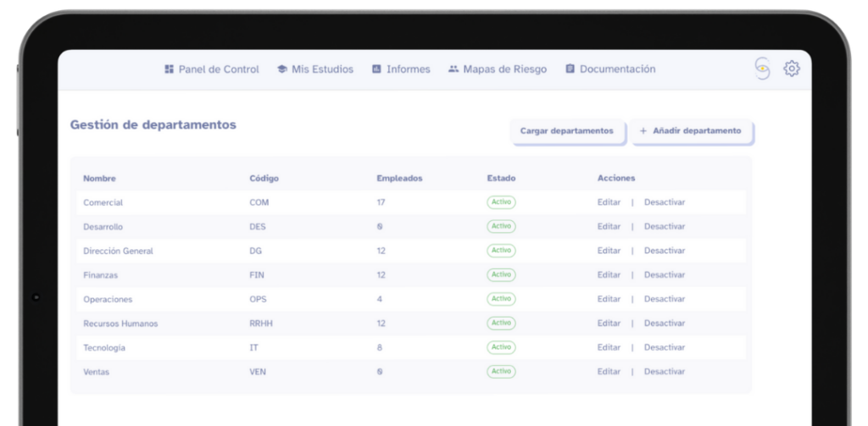The width and height of the screenshot is (868, 426).
Task: Click the Documentación document icon
Action: (570, 69)
